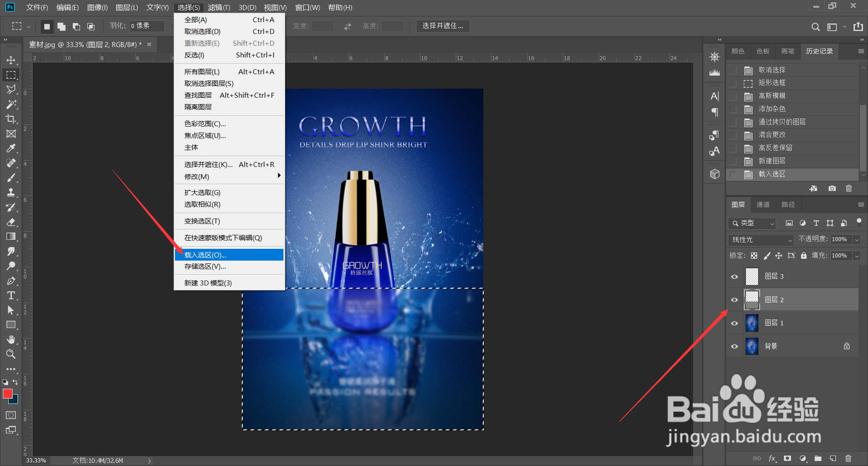
Task: Hide 背景 layer with eye icon
Action: click(x=735, y=347)
